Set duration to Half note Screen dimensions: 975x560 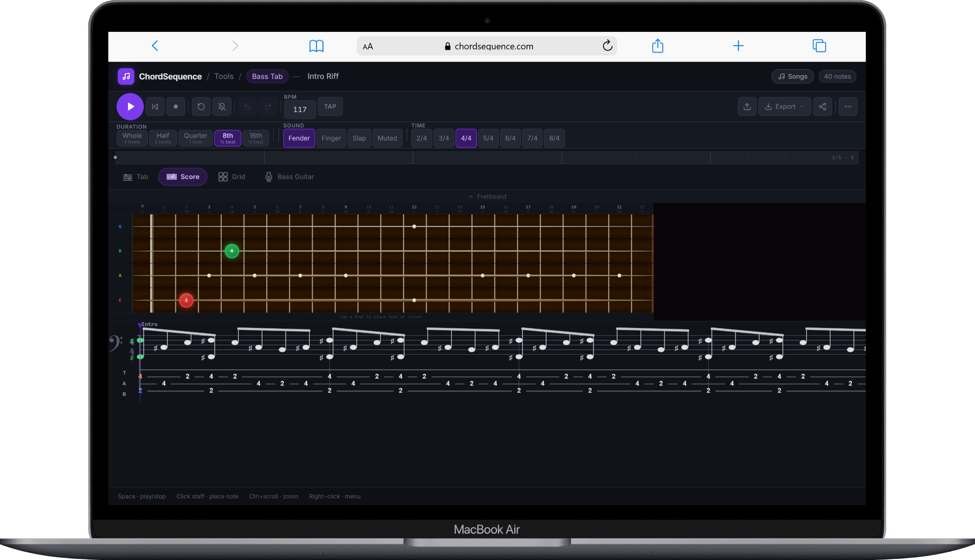163,138
